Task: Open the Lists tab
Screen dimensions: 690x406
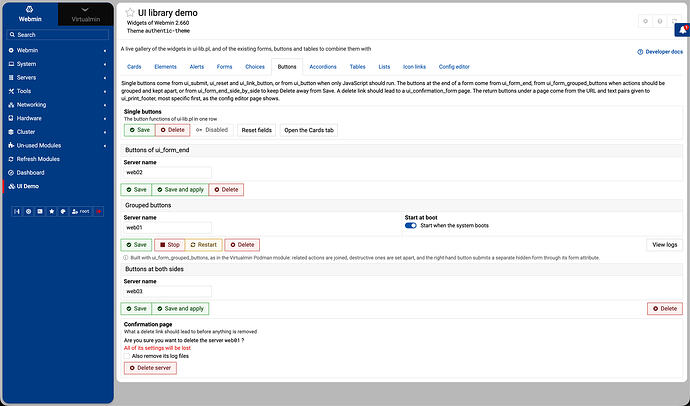Action: 384,67
